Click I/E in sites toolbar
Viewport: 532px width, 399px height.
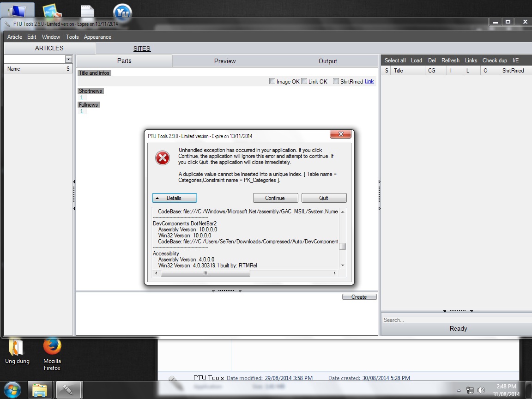(x=515, y=60)
